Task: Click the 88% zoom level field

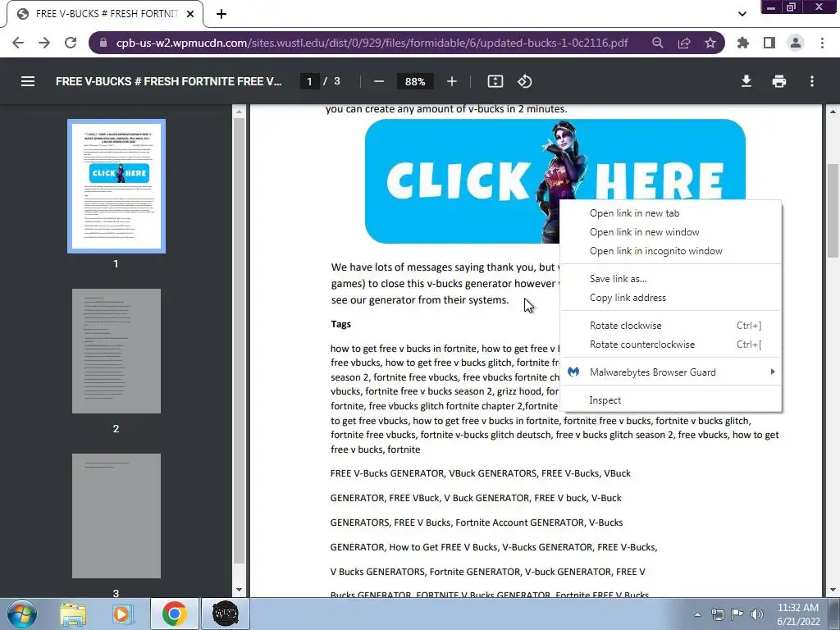Action: tap(415, 81)
